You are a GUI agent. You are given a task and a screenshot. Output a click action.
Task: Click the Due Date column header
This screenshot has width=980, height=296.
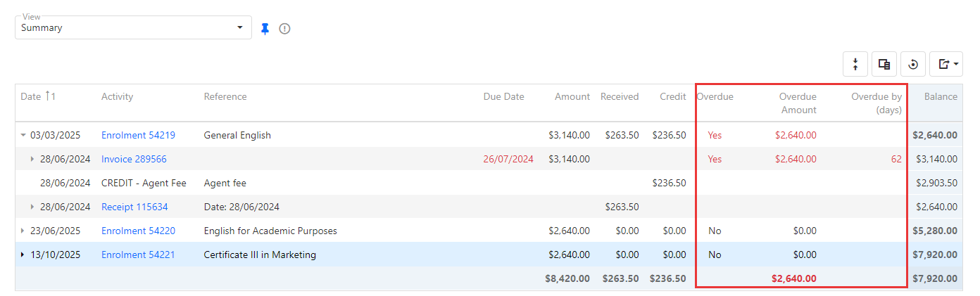click(503, 96)
